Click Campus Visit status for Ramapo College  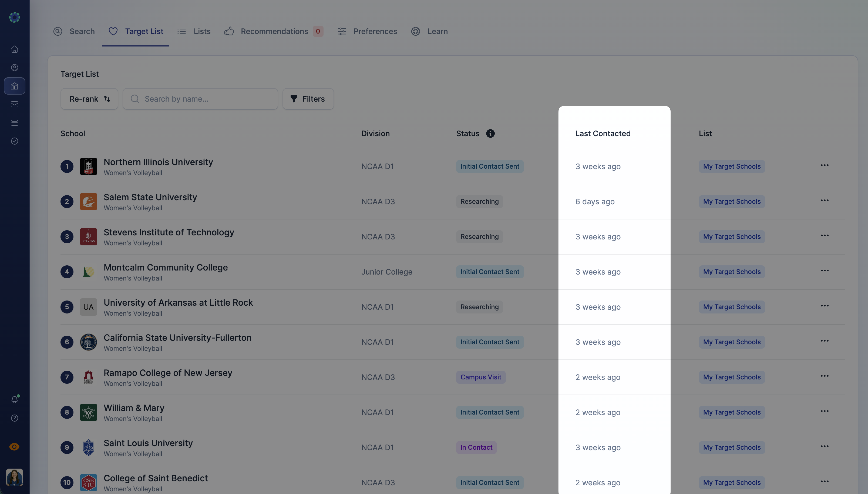pos(481,377)
